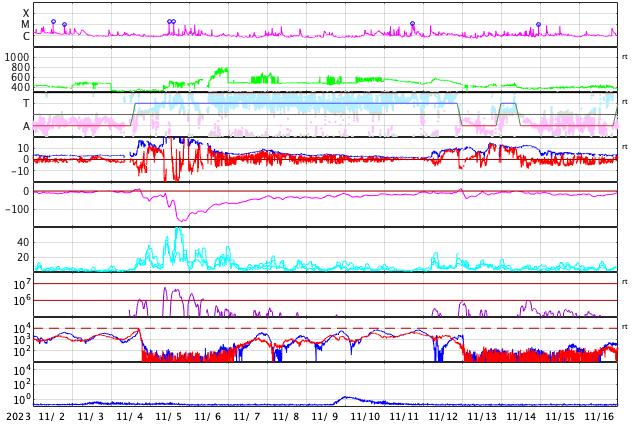This screenshot has height=424, width=634.
Task: Select the "11/ 3" date label
Action: (x=91, y=416)
